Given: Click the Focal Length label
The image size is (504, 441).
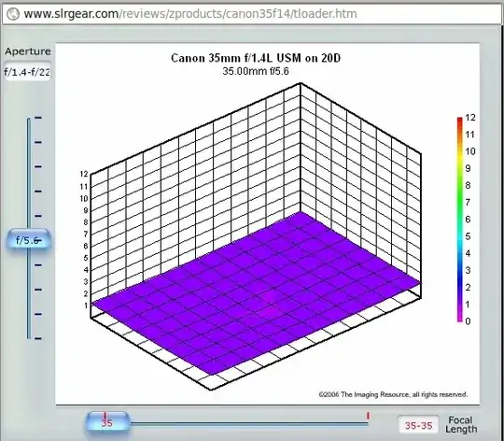Looking at the screenshot, I should 461,424.
